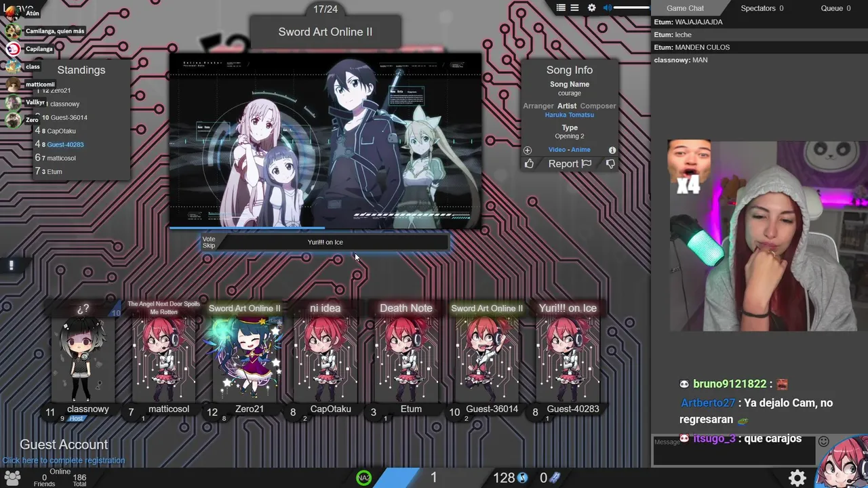Image resolution: width=868 pixels, height=488 pixels.
Task: Click Etum's Death Note answer label
Action: tap(406, 308)
